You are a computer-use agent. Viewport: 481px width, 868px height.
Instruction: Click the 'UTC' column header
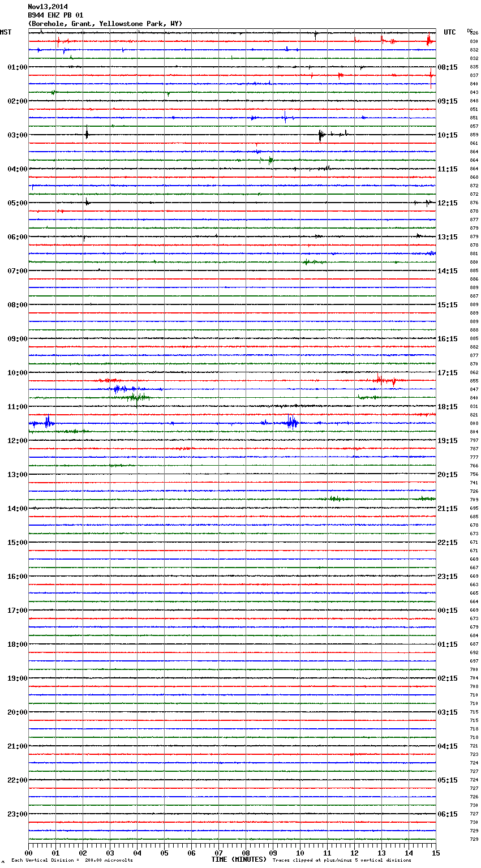click(450, 32)
